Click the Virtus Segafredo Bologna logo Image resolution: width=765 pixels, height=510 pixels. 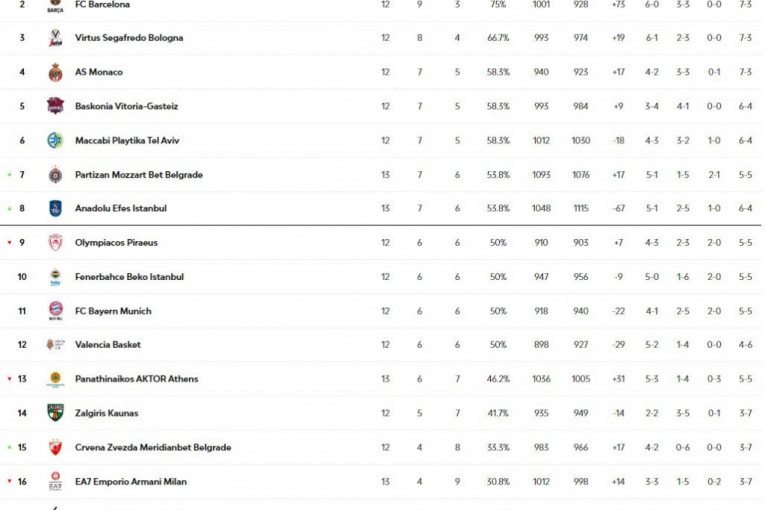(55, 38)
